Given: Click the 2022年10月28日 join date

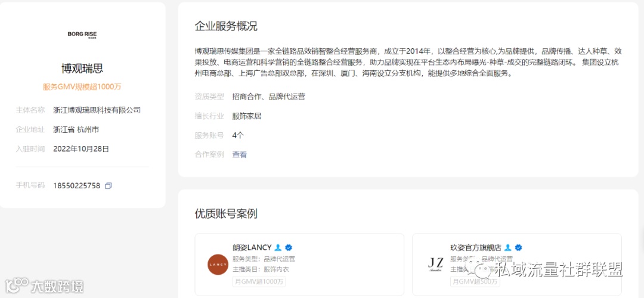Looking at the screenshot, I should tap(81, 149).
